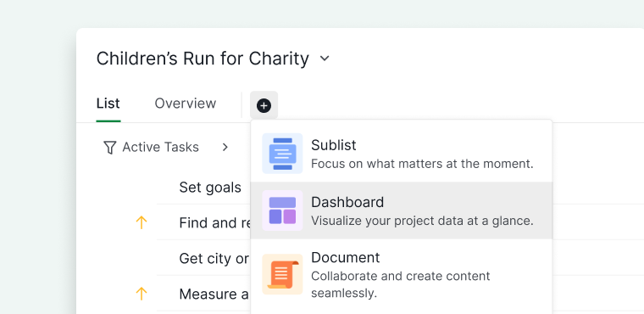Switch to the Overview tab

tap(186, 104)
